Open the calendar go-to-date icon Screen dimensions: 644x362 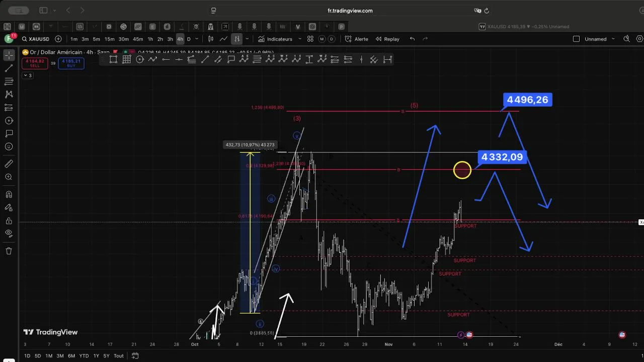click(x=135, y=356)
